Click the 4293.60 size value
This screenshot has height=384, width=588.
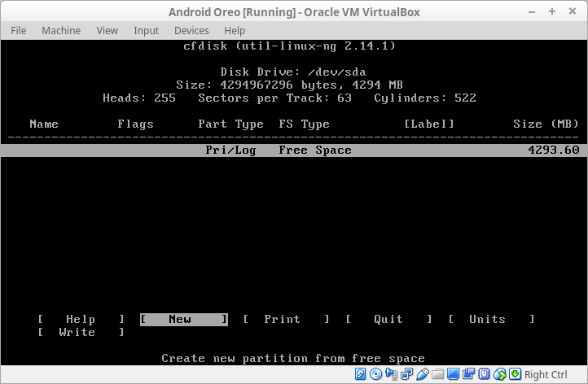click(554, 151)
